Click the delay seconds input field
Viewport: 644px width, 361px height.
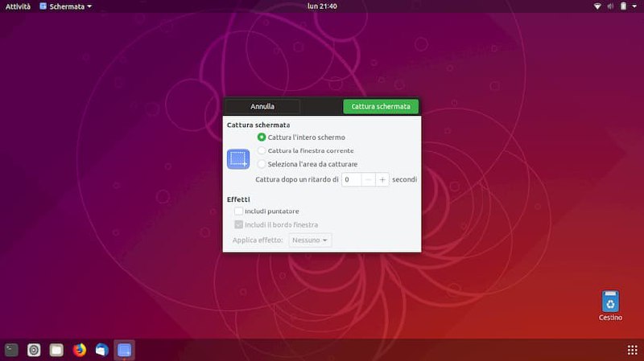(352, 179)
